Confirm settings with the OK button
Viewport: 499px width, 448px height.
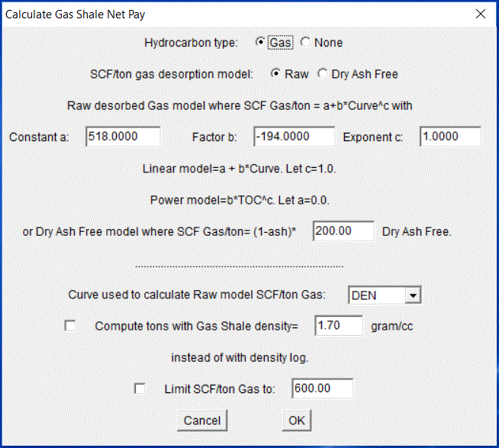[296, 421]
